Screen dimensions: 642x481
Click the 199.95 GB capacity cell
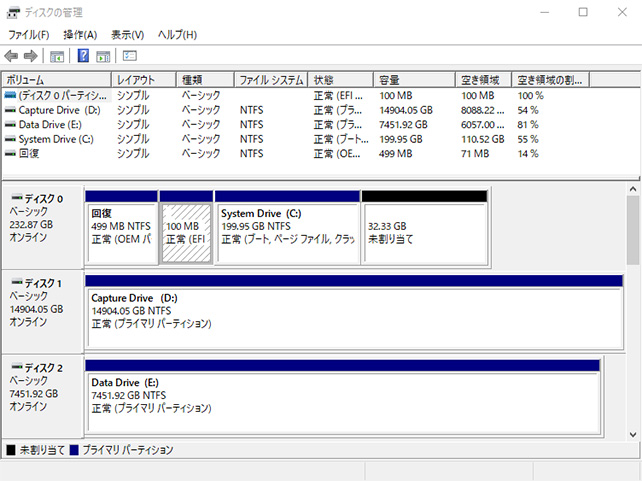(x=401, y=139)
